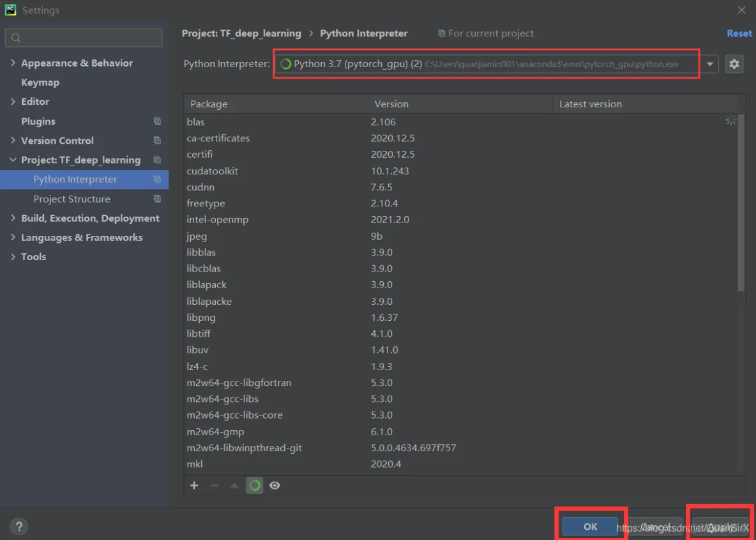Select Python Interpreter in sidebar
Image resolution: width=756 pixels, height=540 pixels.
(x=84, y=179)
